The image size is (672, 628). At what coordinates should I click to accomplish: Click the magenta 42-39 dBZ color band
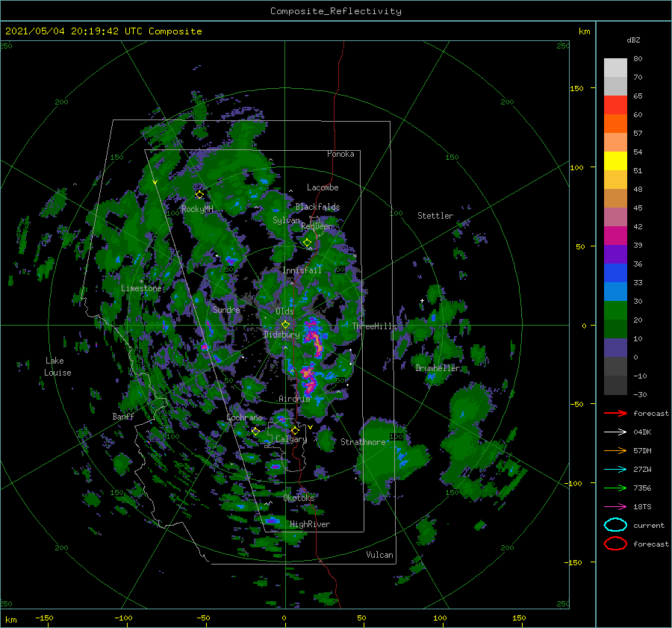[x=615, y=236]
